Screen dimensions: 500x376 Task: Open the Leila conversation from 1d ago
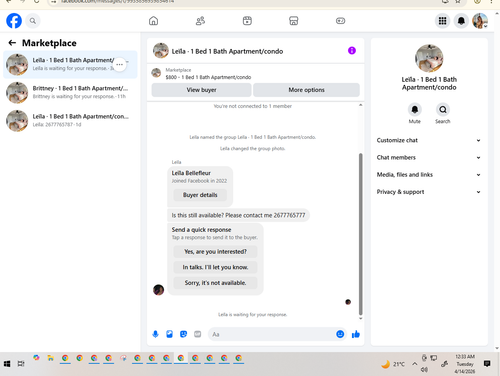pyautogui.click(x=70, y=120)
